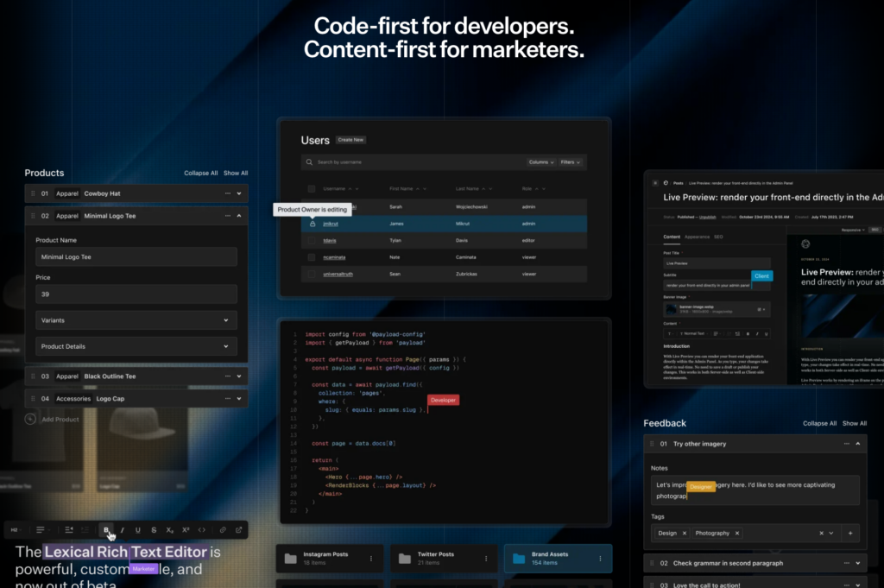Open the Columns dropdown in Users
The width and height of the screenshot is (884, 588).
point(541,162)
